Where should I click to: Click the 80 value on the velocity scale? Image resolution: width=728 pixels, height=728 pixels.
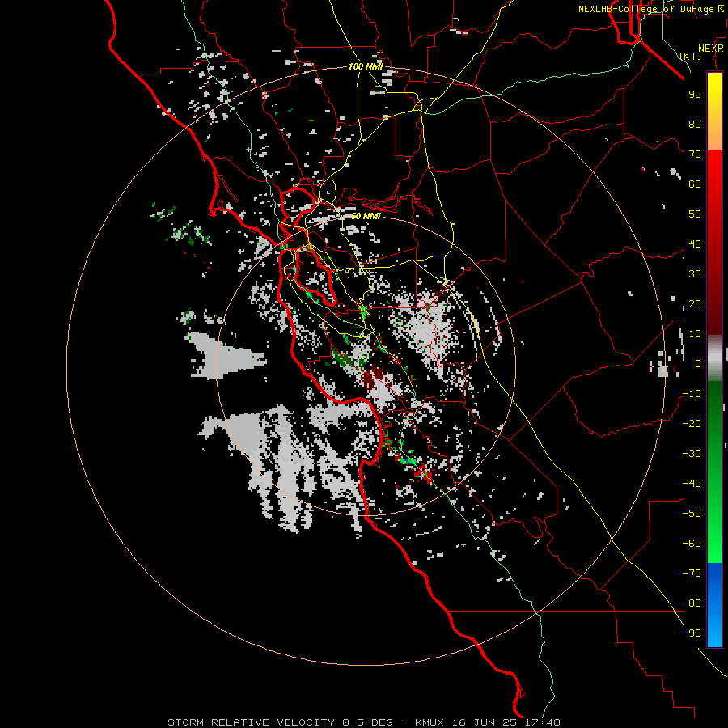click(695, 125)
